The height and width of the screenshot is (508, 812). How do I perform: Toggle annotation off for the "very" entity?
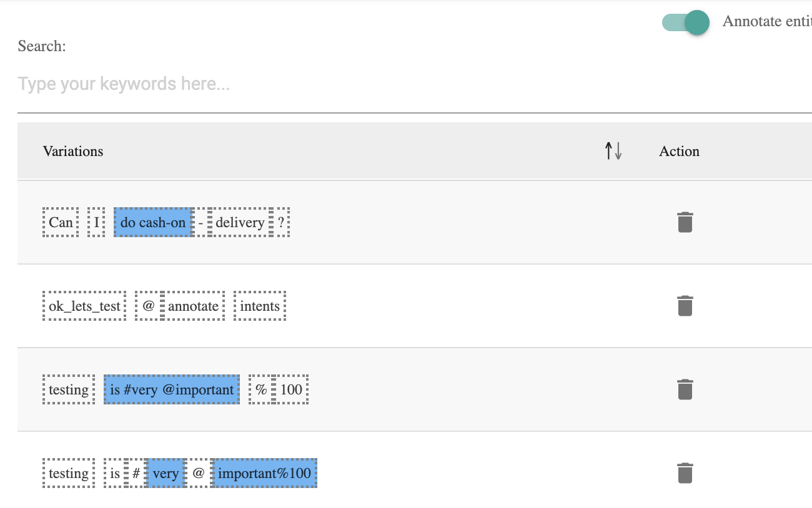165,472
